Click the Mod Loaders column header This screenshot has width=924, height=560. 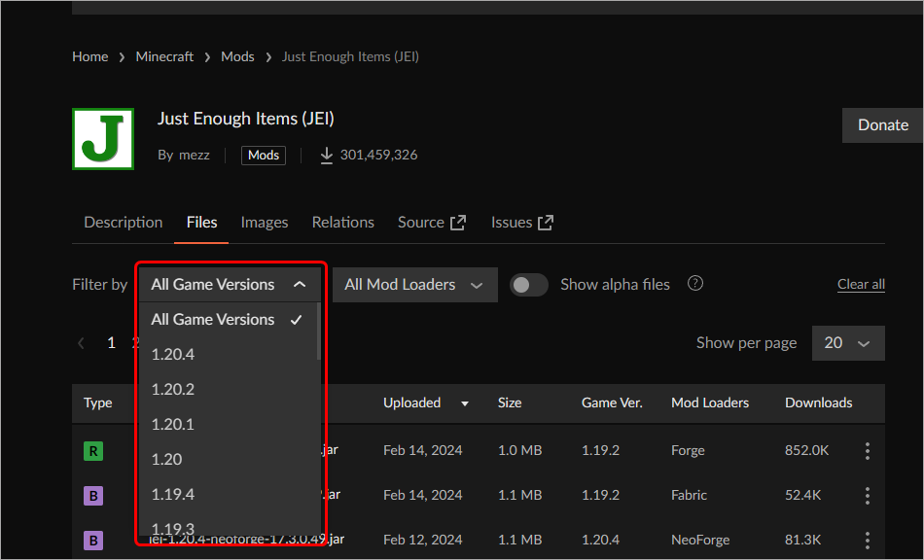710,403
